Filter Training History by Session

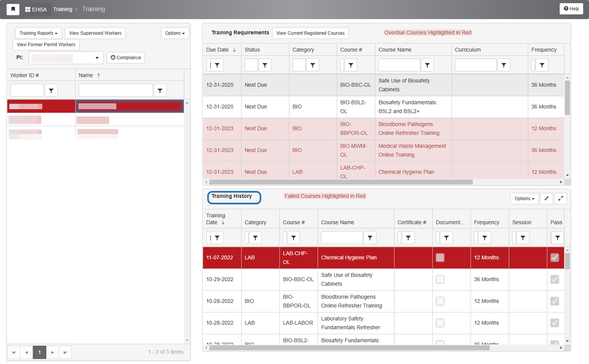click(x=523, y=238)
